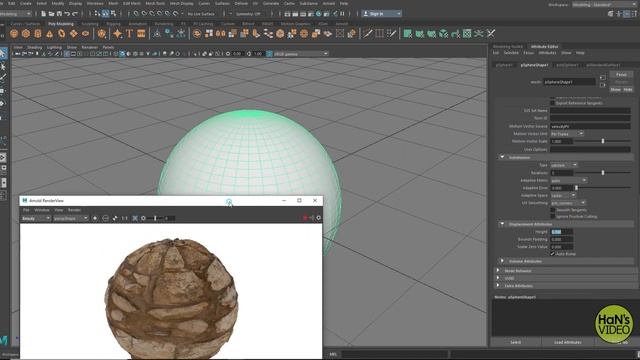640x360 pixels.
Task: Open the Workspace selector dropdown
Action: (605, 4)
